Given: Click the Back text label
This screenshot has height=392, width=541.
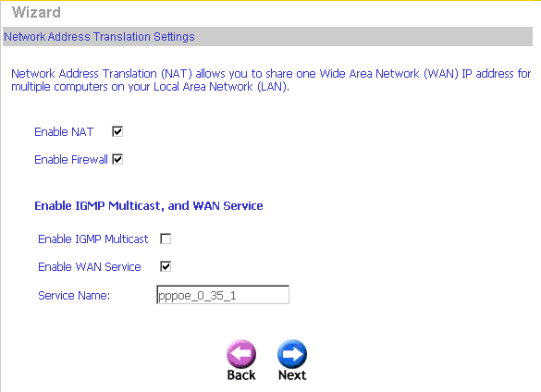Looking at the screenshot, I should point(241,375).
